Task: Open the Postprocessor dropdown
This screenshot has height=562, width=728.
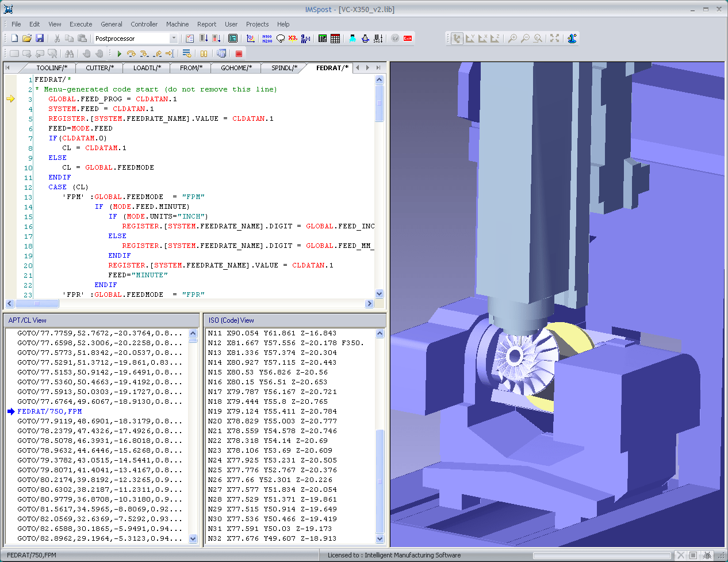Action: pos(174,39)
